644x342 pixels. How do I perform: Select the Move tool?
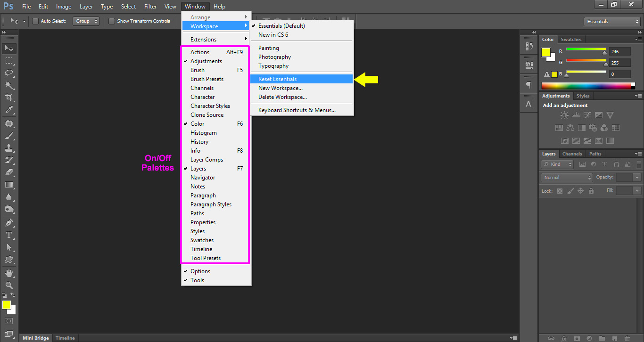click(9, 48)
